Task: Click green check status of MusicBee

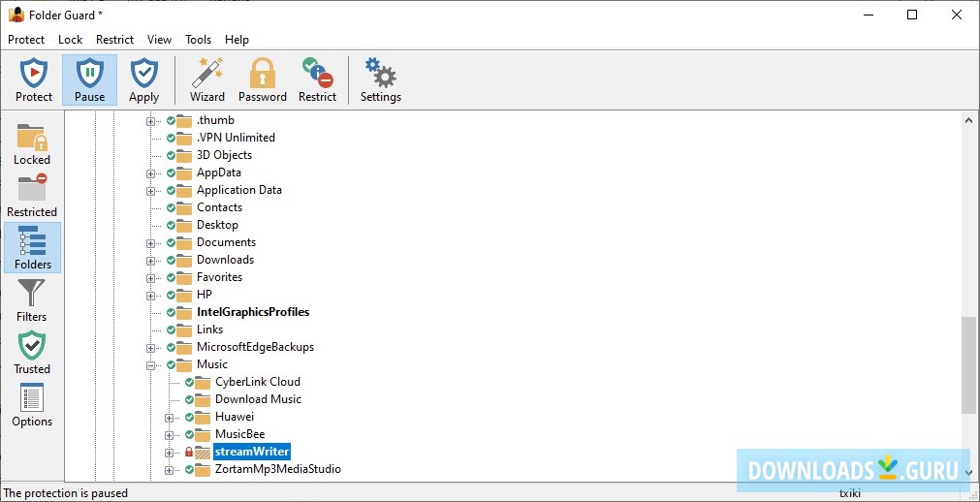Action: 189,434
